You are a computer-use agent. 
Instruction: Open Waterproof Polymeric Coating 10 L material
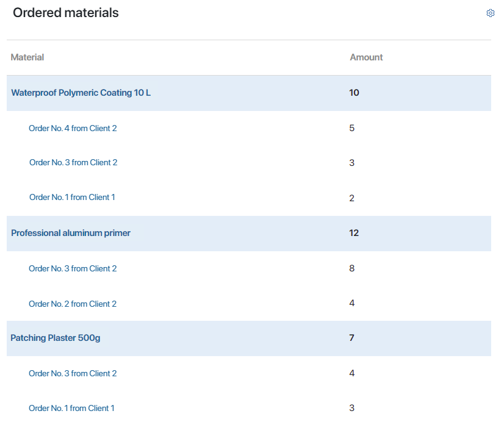81,93
